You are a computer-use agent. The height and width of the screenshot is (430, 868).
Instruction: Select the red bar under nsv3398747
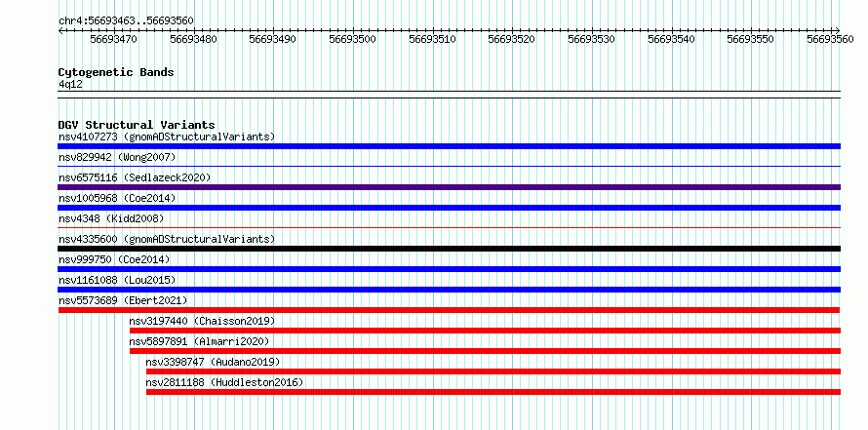tap(493, 371)
